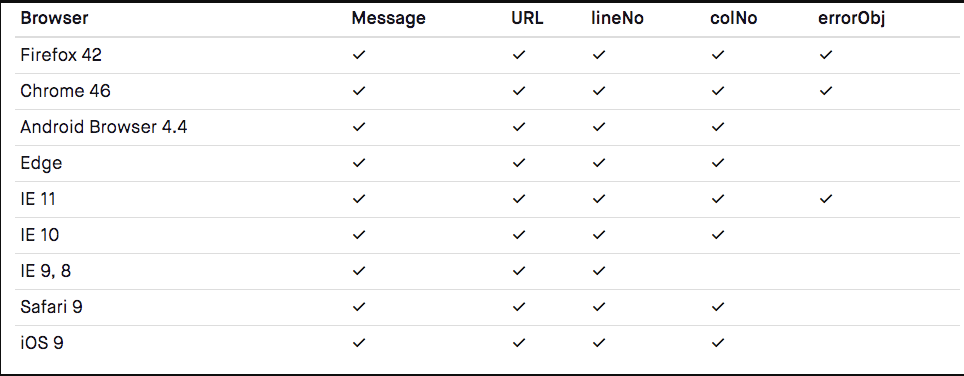This screenshot has width=964, height=376.
Task: Click the Firefox 42 lineNo checkmark
Action: (599, 55)
